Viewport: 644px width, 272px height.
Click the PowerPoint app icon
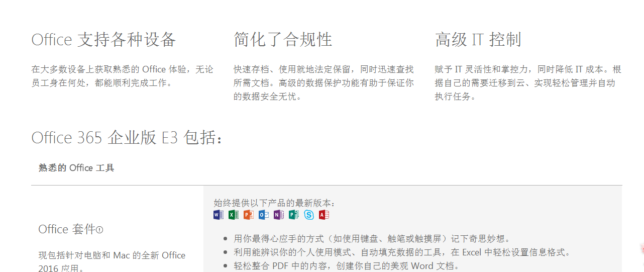[x=249, y=215]
